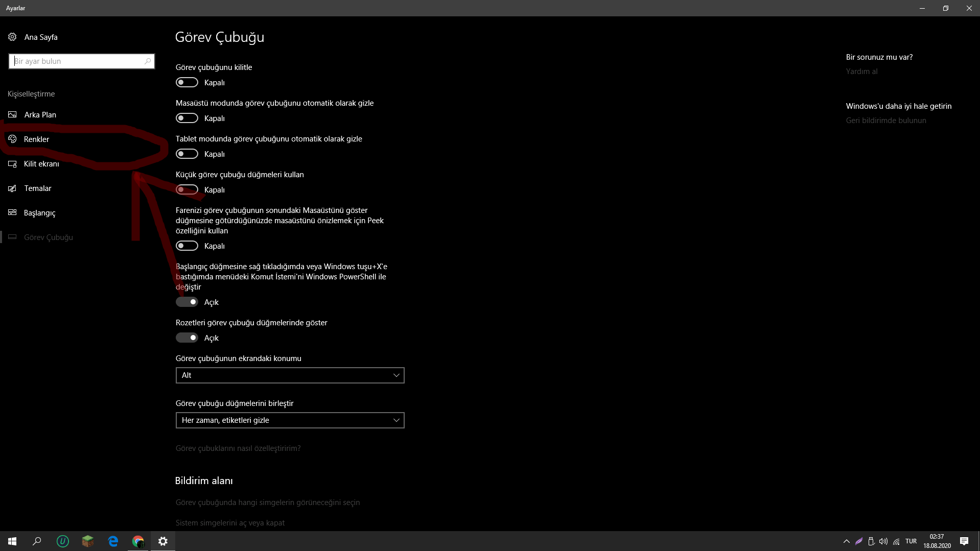Viewport: 980px width, 551px height.
Task: Click the Bir ayar bulun search field
Action: click(x=82, y=61)
